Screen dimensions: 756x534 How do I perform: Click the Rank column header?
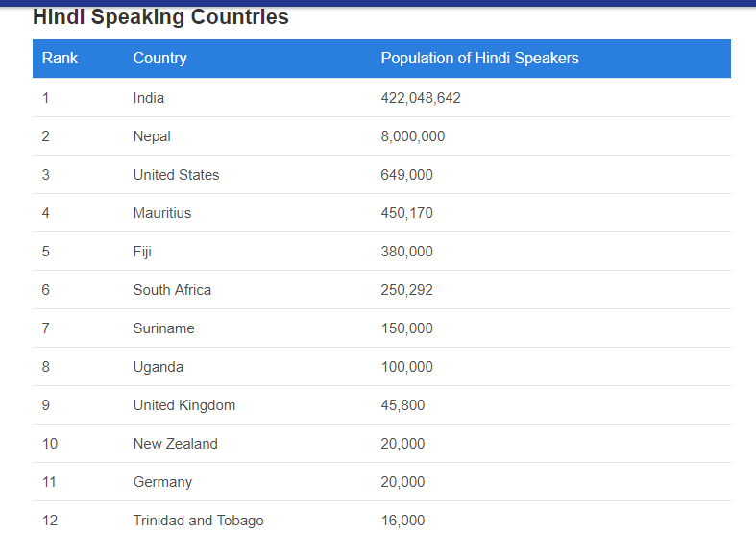click(60, 59)
